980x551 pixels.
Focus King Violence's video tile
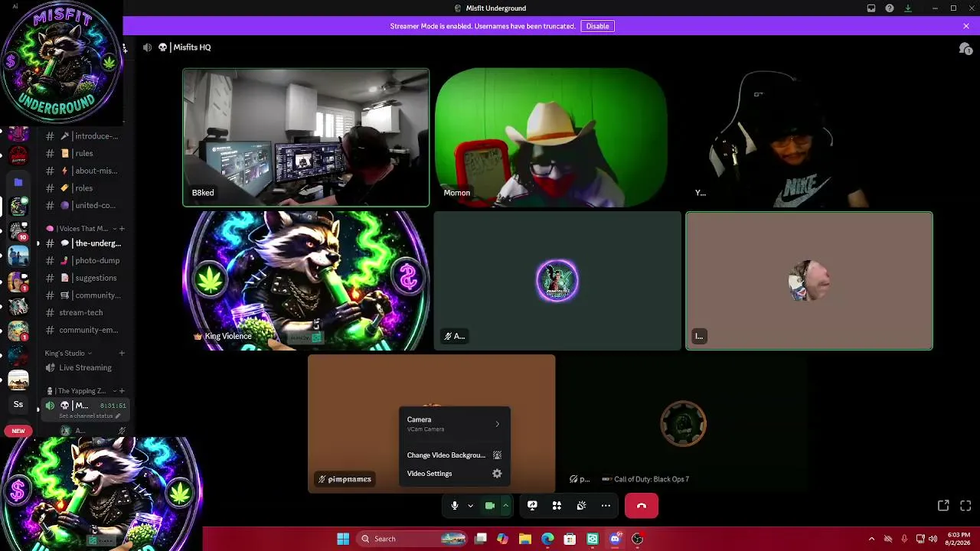coord(306,281)
